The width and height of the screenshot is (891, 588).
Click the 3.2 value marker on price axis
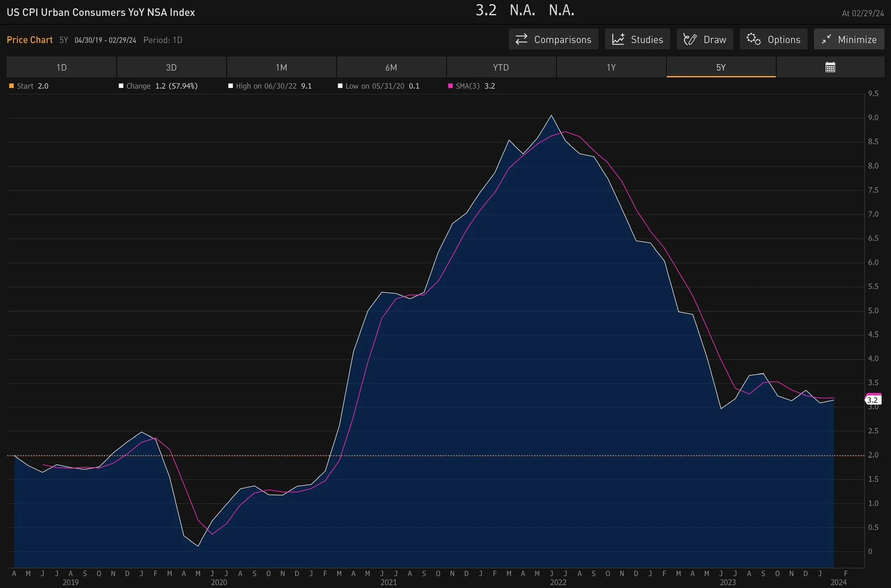873,400
